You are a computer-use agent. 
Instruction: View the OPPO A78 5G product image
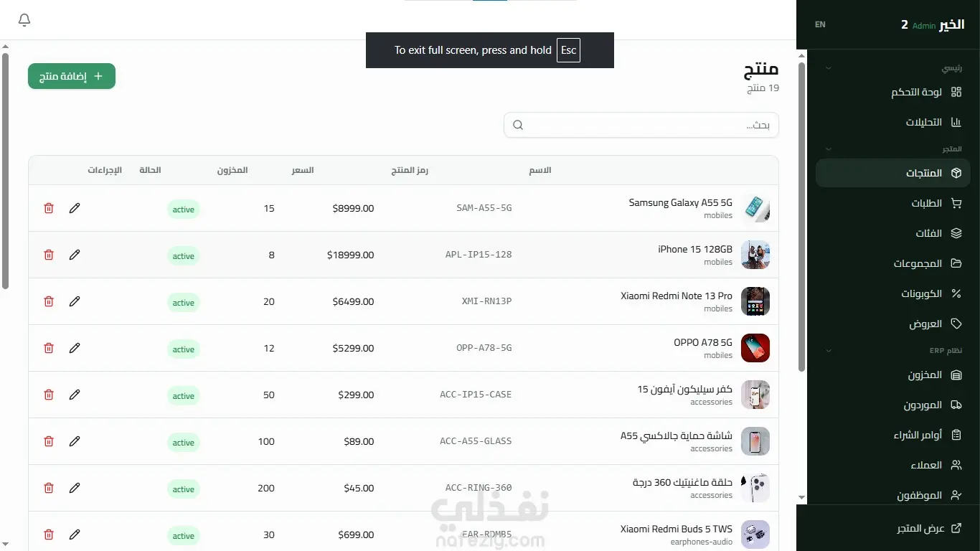[x=755, y=348]
